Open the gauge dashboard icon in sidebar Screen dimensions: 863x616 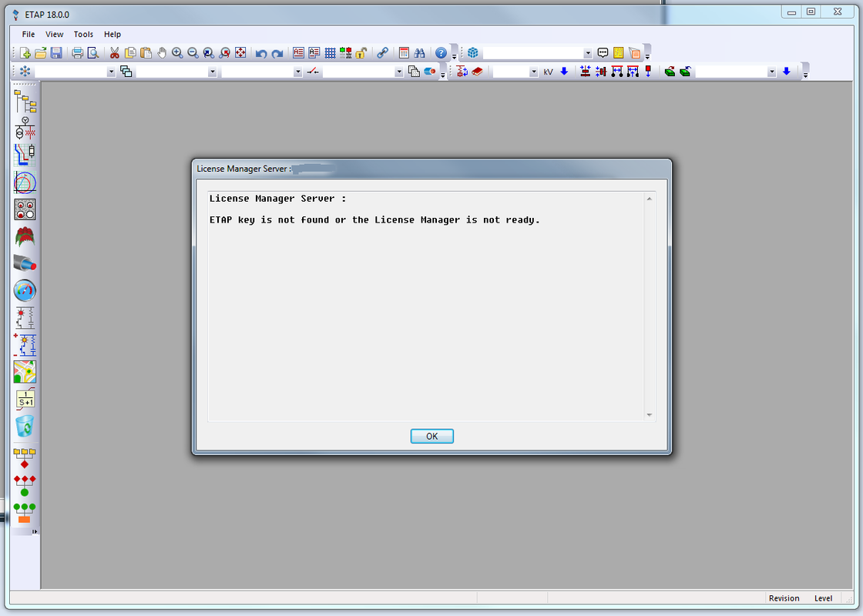point(25,290)
